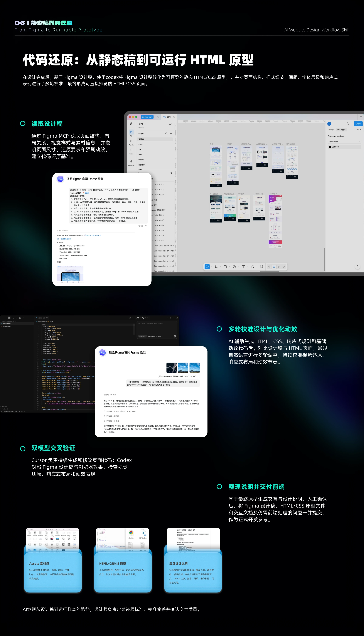Open the Figma main menu logo icon
364x636 pixels.
131,124
